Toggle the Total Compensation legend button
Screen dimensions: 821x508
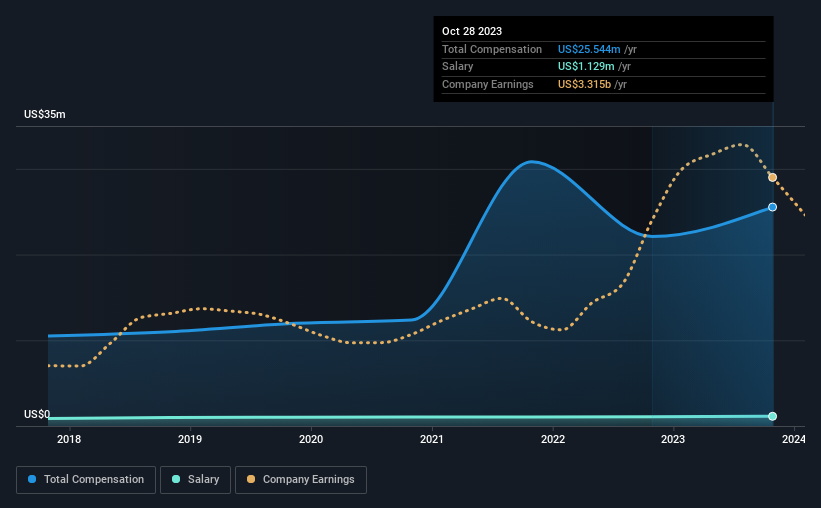tap(86, 480)
